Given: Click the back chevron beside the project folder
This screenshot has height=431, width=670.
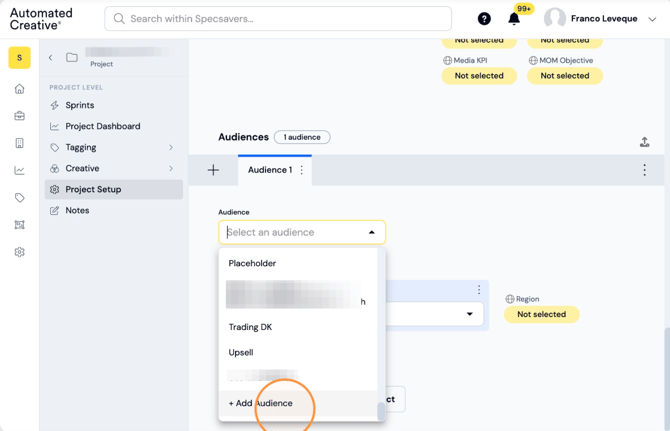Looking at the screenshot, I should (x=50, y=57).
